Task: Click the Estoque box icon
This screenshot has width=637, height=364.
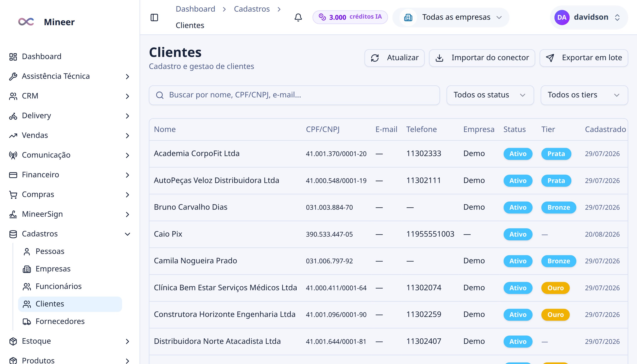Action: tap(13, 341)
